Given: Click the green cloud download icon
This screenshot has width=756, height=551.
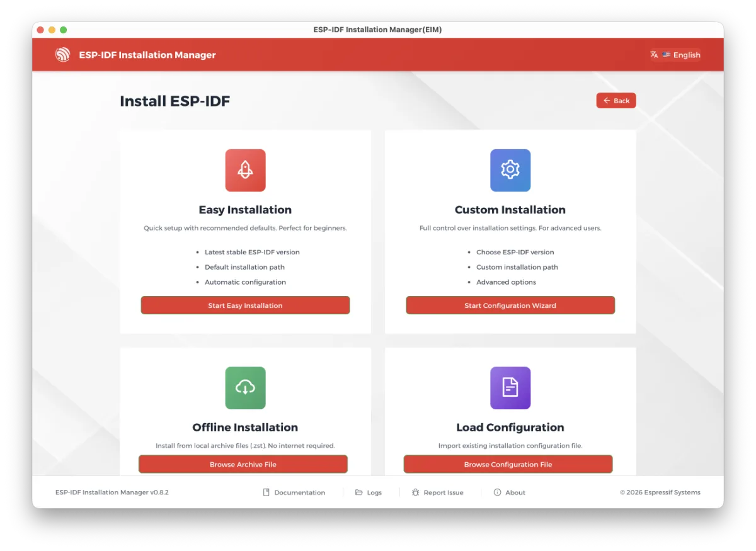Looking at the screenshot, I should click(x=245, y=388).
